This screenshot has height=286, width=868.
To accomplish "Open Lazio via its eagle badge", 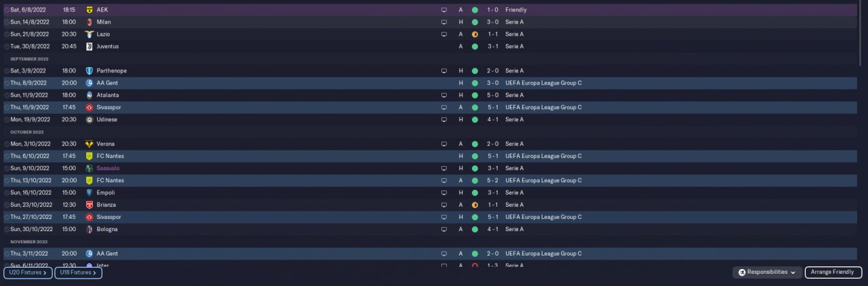I will (90, 35).
